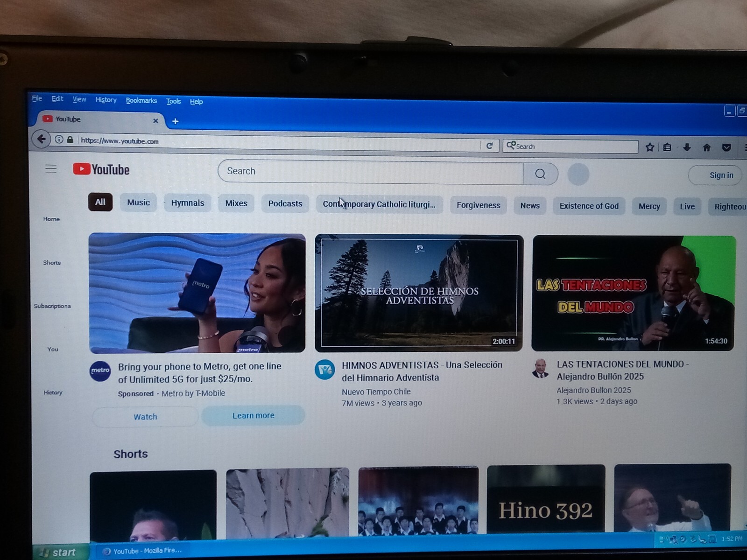The image size is (747, 560).
Task: Open the Metro ad video thumbnail
Action: (197, 293)
